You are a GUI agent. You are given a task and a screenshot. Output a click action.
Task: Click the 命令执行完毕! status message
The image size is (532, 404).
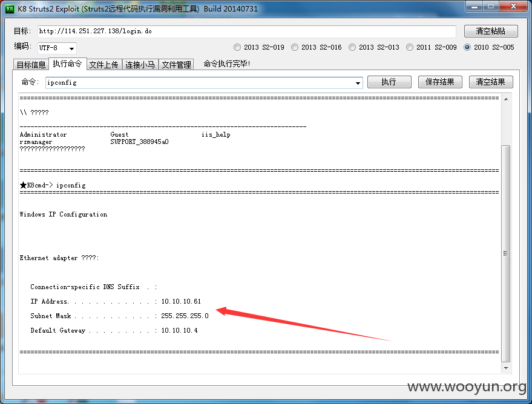pyautogui.click(x=226, y=64)
